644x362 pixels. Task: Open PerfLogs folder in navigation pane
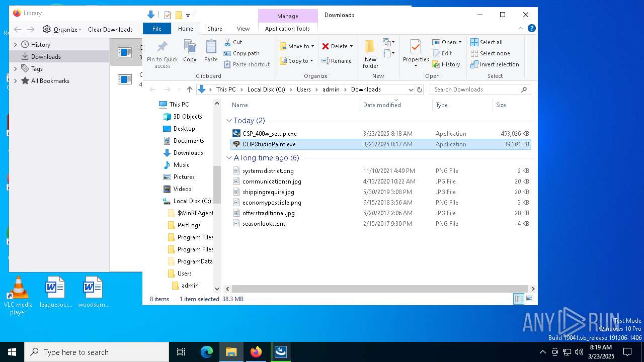pos(189,225)
